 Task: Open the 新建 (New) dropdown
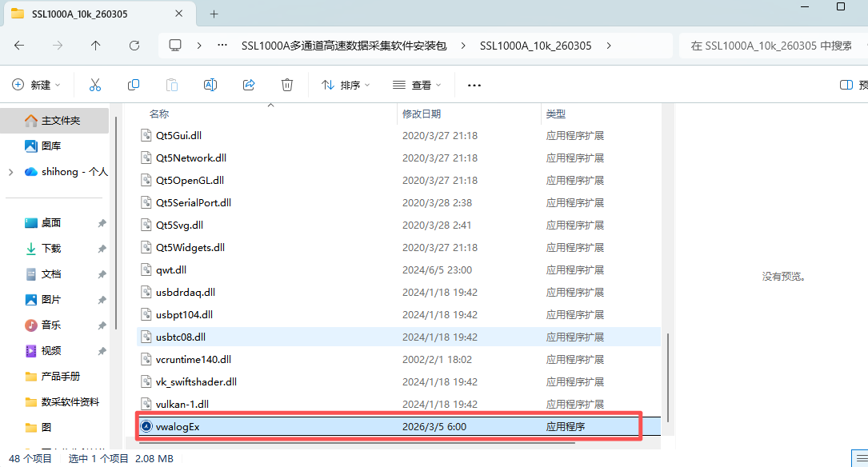coord(37,85)
